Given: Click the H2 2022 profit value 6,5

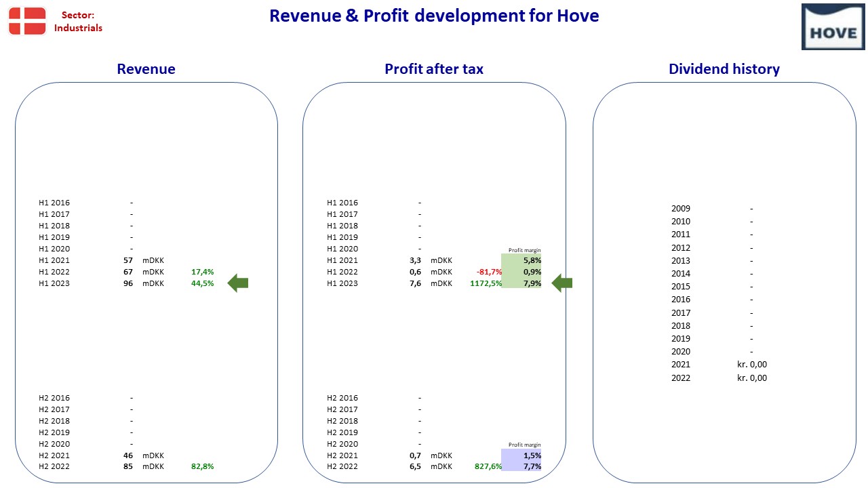Looking at the screenshot, I should pos(416,466).
